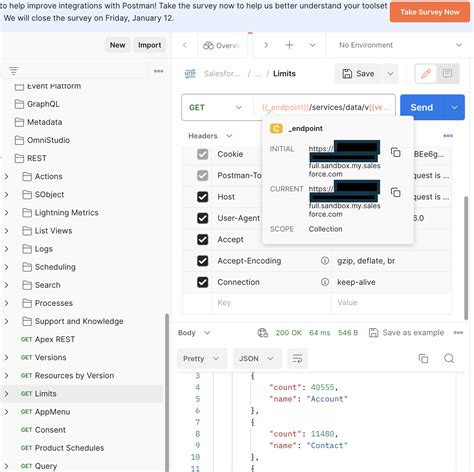Open the comments panel icon

[447, 73]
